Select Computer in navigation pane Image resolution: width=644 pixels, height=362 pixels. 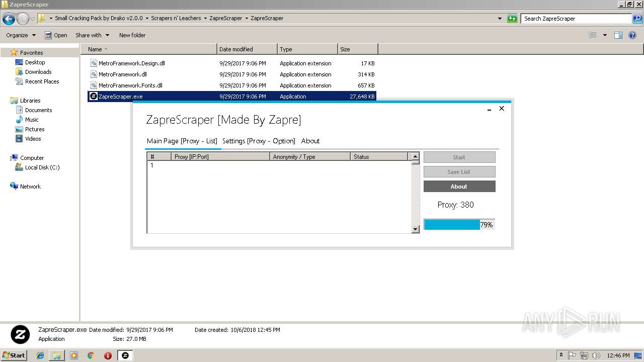[x=32, y=158]
